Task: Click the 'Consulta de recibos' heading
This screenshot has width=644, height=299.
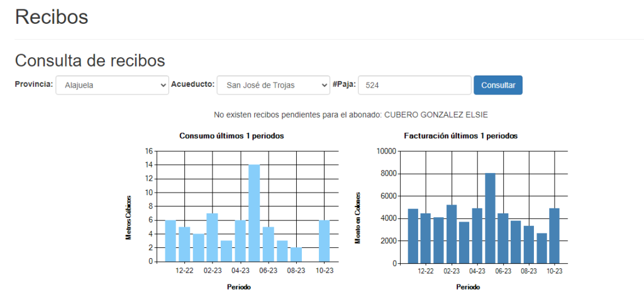Action: [x=90, y=60]
